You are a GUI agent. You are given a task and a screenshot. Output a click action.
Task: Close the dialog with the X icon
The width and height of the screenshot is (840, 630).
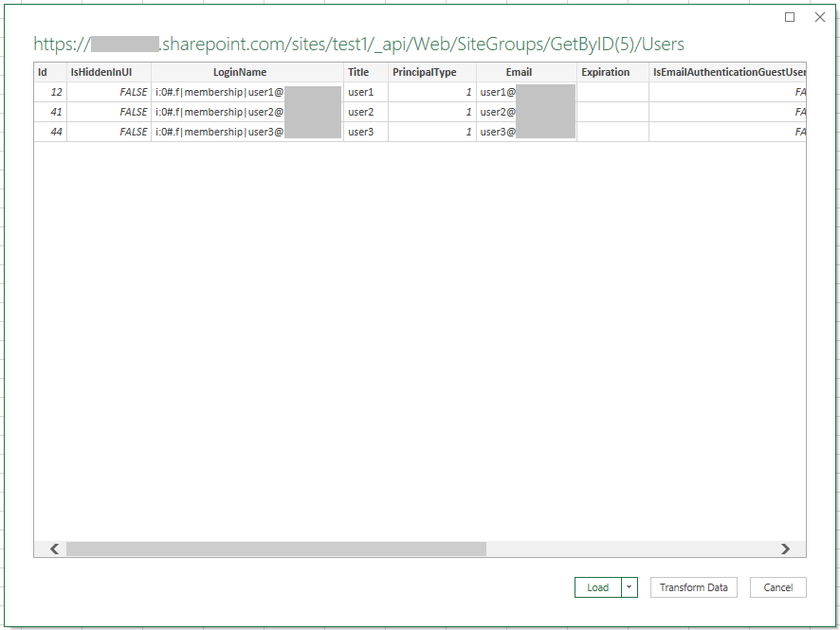pyautogui.click(x=820, y=17)
